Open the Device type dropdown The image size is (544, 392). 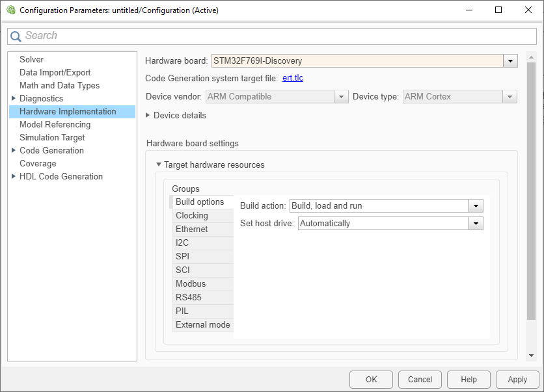511,96
